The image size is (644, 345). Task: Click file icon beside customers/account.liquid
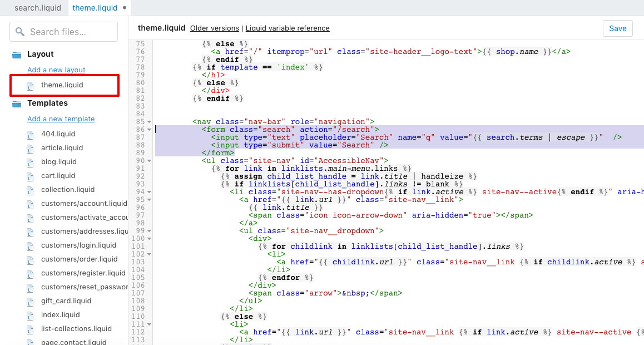[x=30, y=205]
